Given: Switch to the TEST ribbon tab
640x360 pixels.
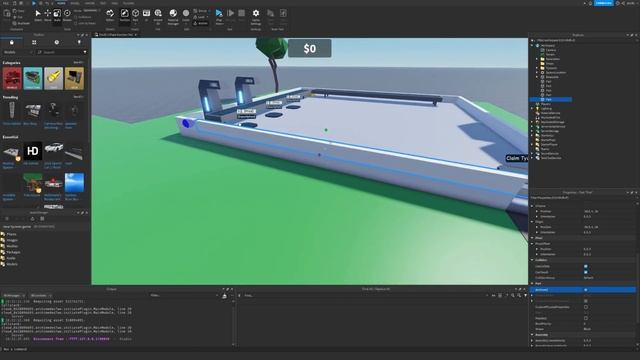Looking at the screenshot, I should 103,3.
